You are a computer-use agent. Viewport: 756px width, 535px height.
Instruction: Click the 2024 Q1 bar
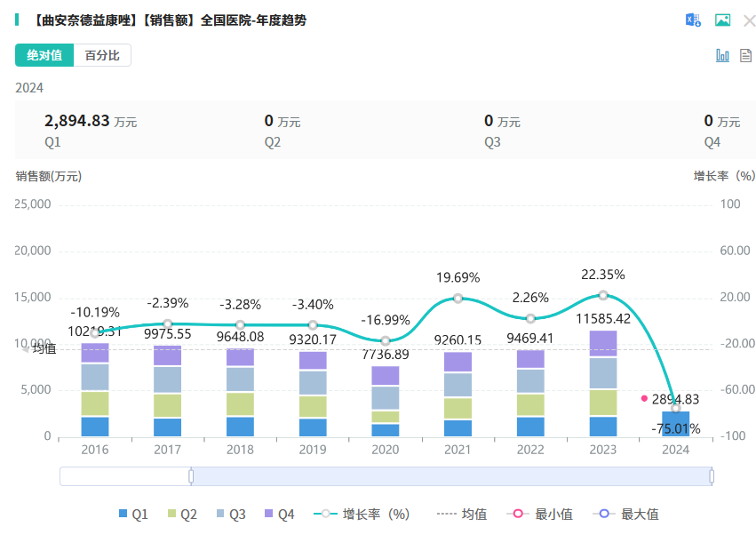tap(675, 424)
